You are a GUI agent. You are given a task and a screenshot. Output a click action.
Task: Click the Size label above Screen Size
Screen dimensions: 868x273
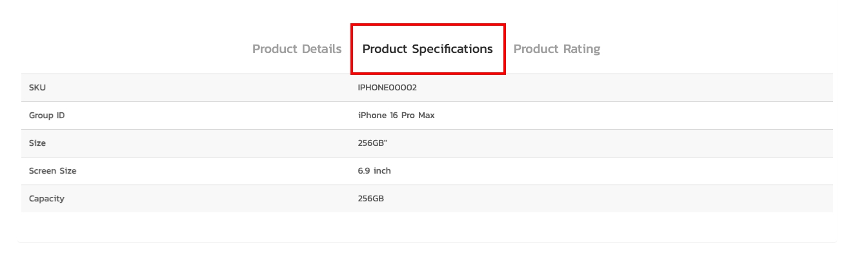pos(37,143)
